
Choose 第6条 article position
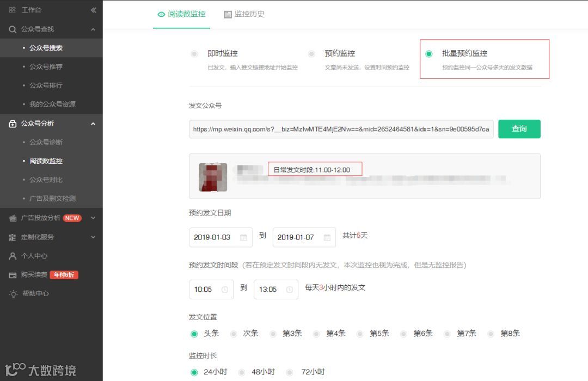click(x=403, y=334)
